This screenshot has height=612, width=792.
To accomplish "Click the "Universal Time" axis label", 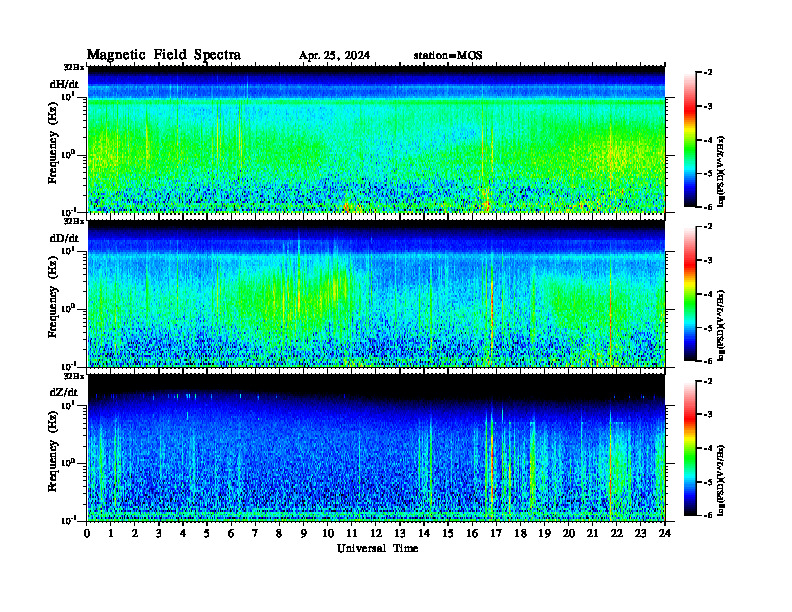I will click(377, 548).
